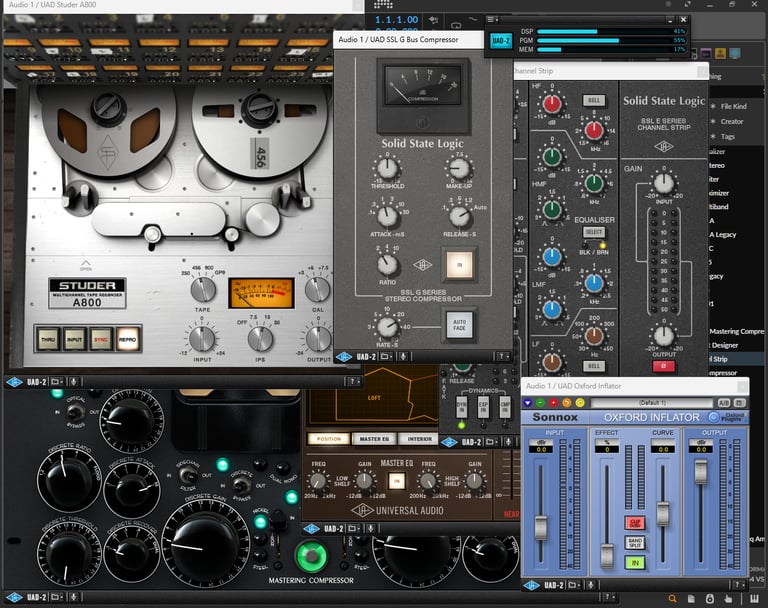Open the help dropdown in SSL G Bus Compressor toolbar
768x608 pixels.
point(504,357)
